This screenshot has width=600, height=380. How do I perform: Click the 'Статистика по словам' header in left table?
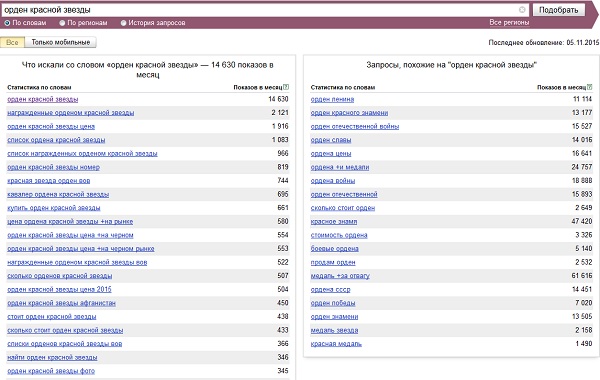(x=39, y=87)
